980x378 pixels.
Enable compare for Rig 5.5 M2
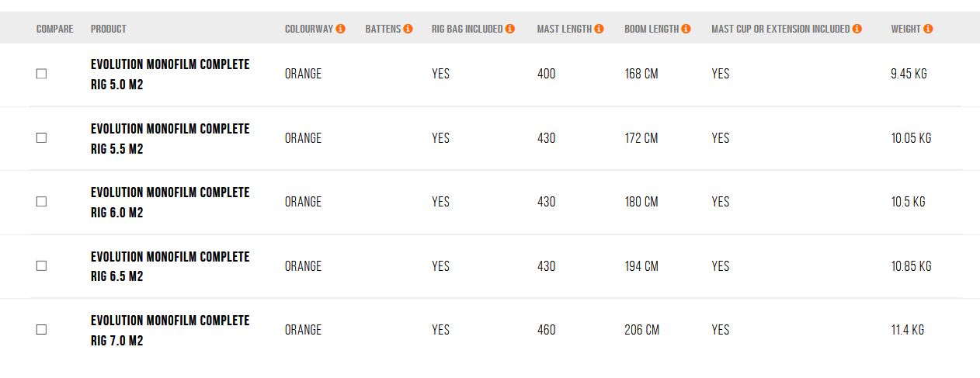pos(42,138)
